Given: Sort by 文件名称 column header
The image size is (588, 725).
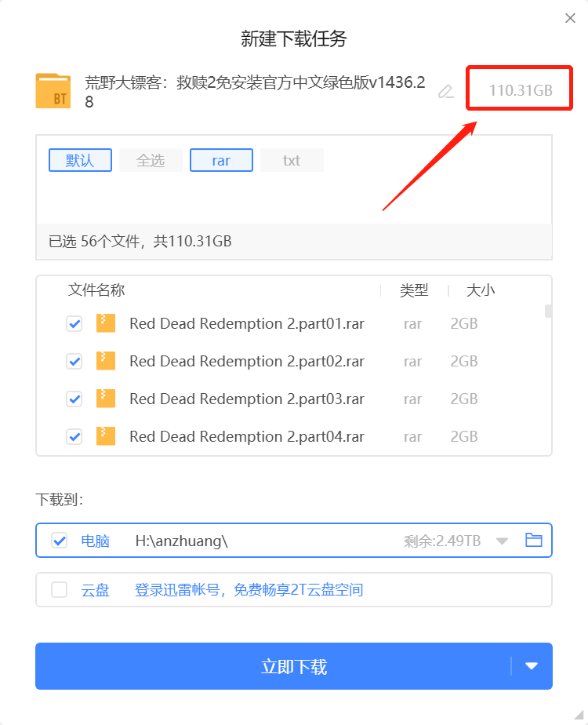Looking at the screenshot, I should (96, 290).
